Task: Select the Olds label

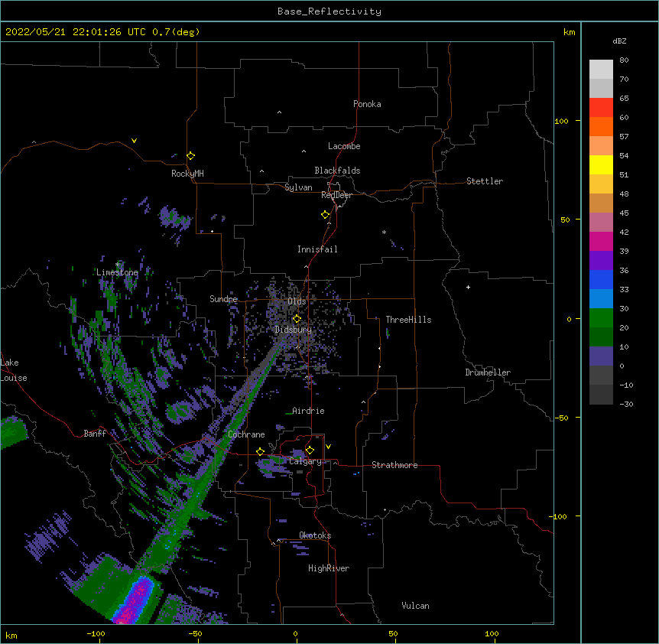Action: pyautogui.click(x=297, y=301)
